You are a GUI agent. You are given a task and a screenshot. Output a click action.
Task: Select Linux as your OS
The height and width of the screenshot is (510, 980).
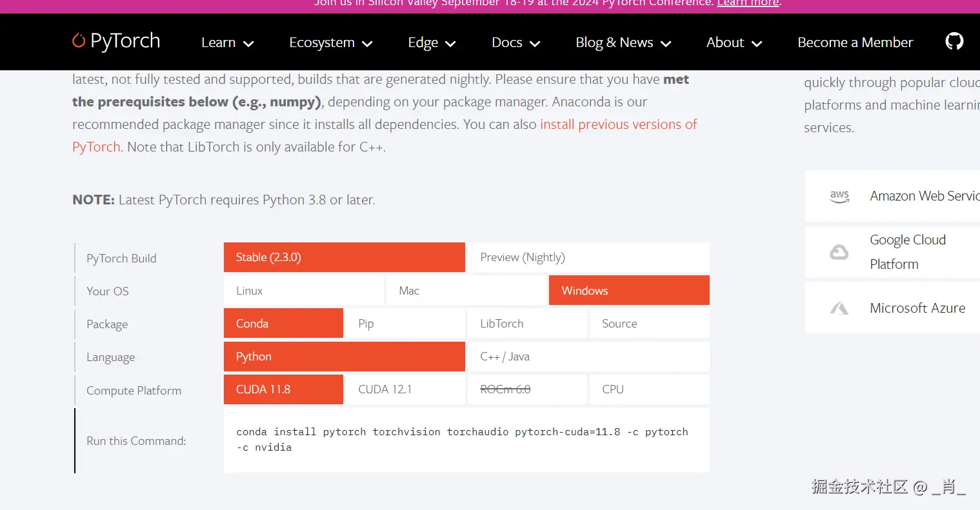coord(304,291)
